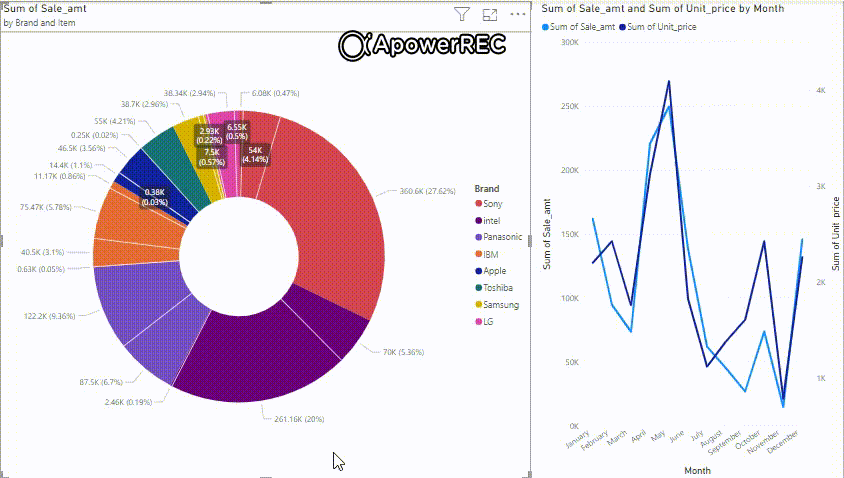Screen dimensions: 844x478
Task: Click the 261.16K (20%) data label
Action: coord(299,419)
